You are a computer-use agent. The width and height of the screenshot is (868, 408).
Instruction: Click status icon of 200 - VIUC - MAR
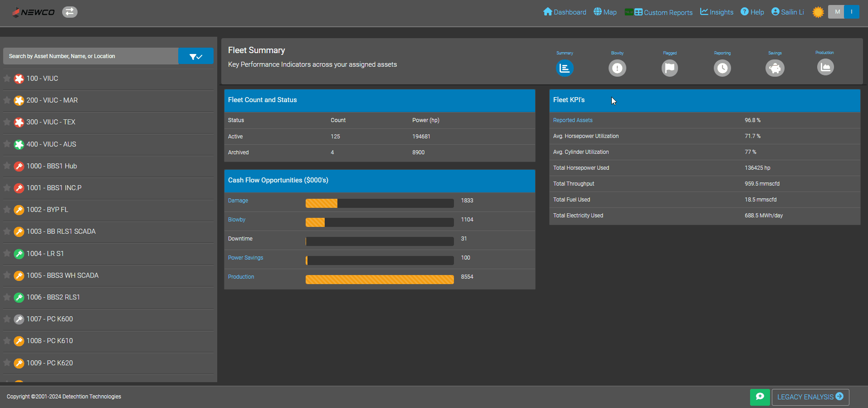(x=19, y=101)
